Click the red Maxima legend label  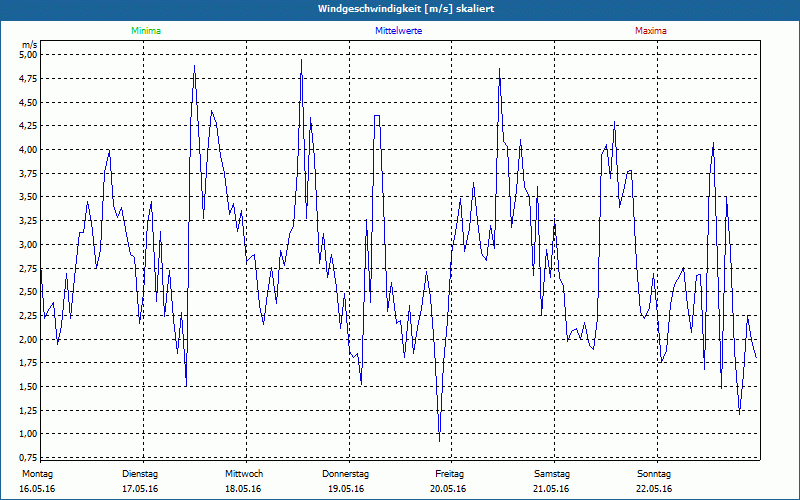pyautogui.click(x=651, y=31)
